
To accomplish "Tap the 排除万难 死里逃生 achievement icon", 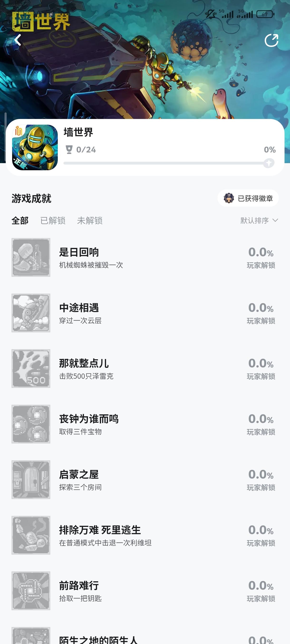I will 31,535.
